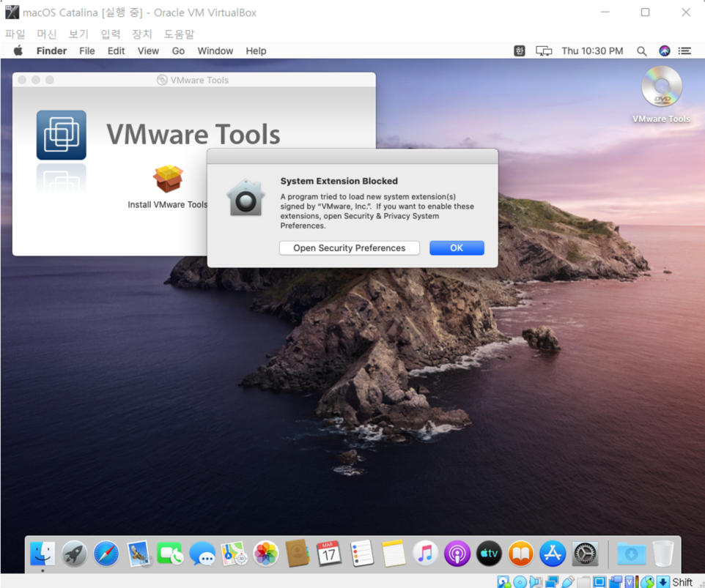The width and height of the screenshot is (705, 588).
Task: Open VirtualBox 장치 menu
Action: pyautogui.click(x=142, y=34)
